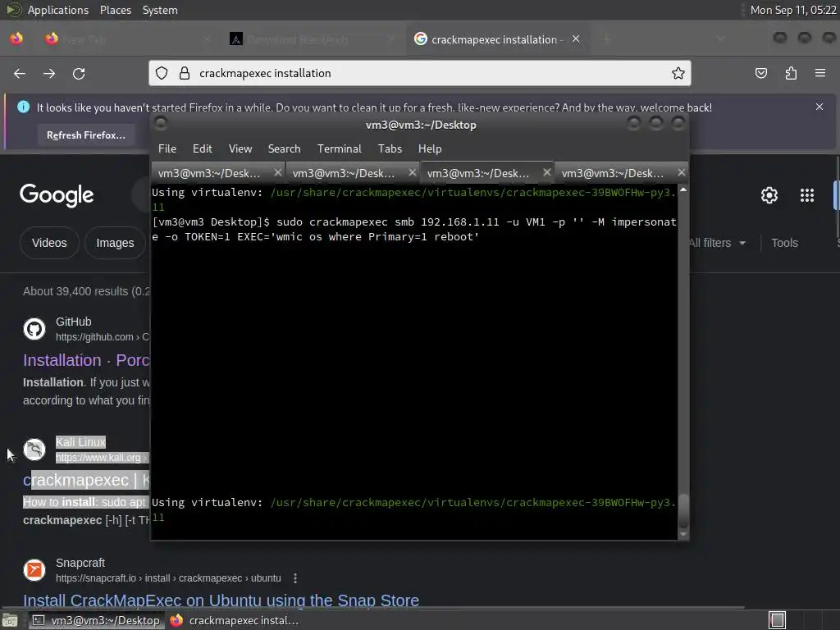Open the GitHub Installation search result link
The width and height of the screenshot is (840, 630).
click(86, 360)
